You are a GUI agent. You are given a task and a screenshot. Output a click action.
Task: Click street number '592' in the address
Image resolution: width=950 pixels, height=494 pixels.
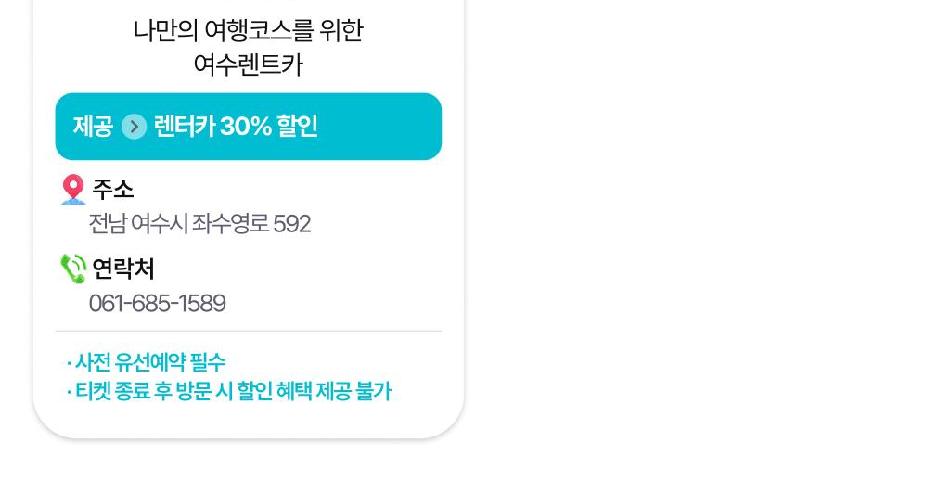pyautogui.click(x=292, y=224)
